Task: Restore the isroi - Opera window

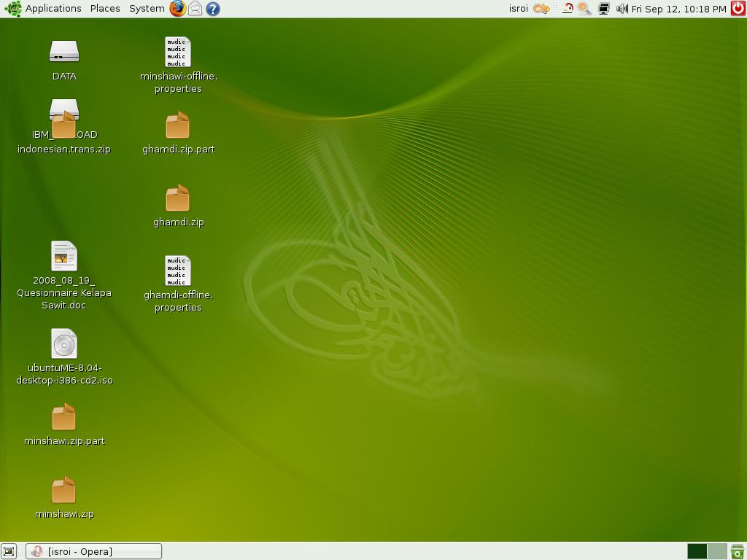Action: pyautogui.click(x=93, y=551)
